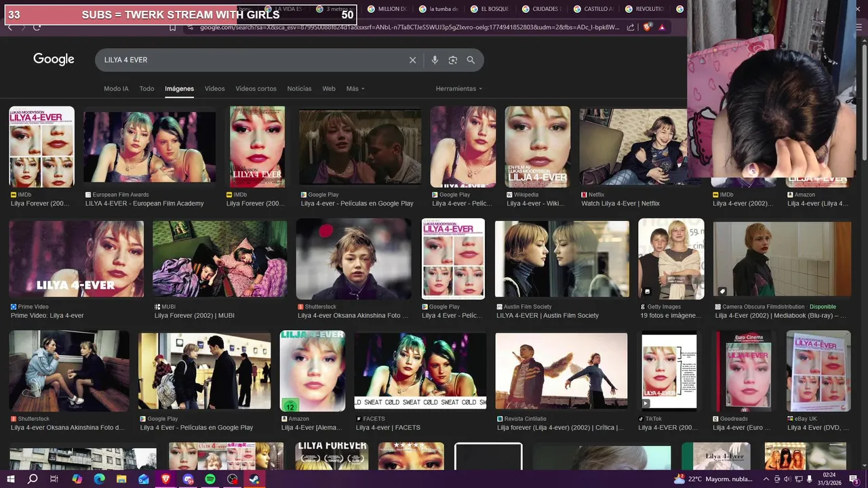Image resolution: width=868 pixels, height=488 pixels.
Task: Open the Windows Start menu
Action: (11, 479)
